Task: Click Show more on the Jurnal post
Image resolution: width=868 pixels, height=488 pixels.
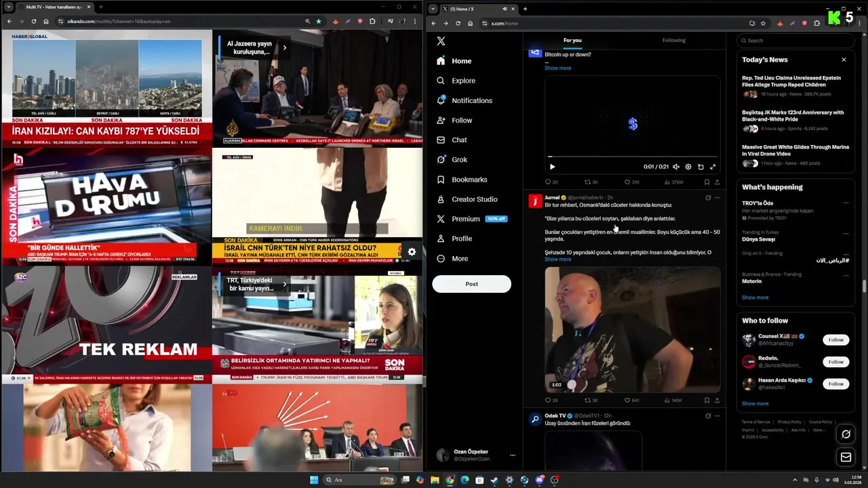Action: pos(557,260)
